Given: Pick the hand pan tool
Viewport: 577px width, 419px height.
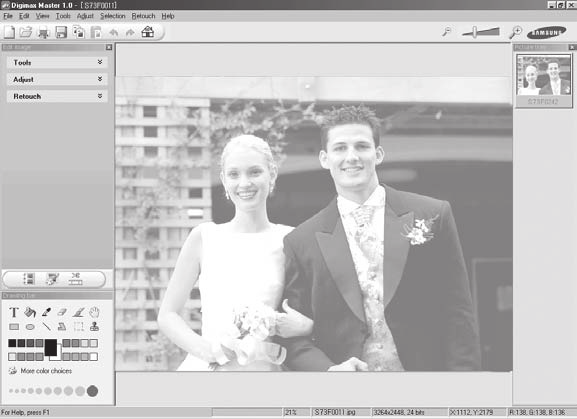Looking at the screenshot, I should 95,312.
